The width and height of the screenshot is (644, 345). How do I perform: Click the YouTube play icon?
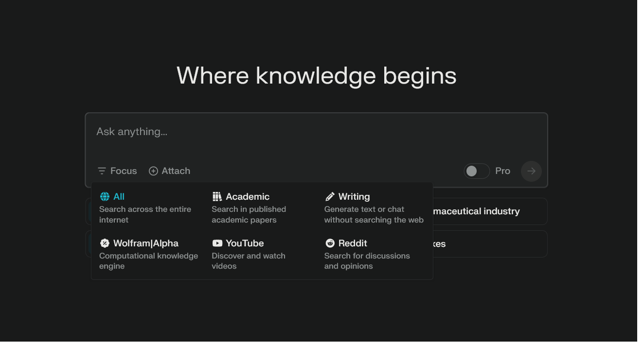(217, 243)
